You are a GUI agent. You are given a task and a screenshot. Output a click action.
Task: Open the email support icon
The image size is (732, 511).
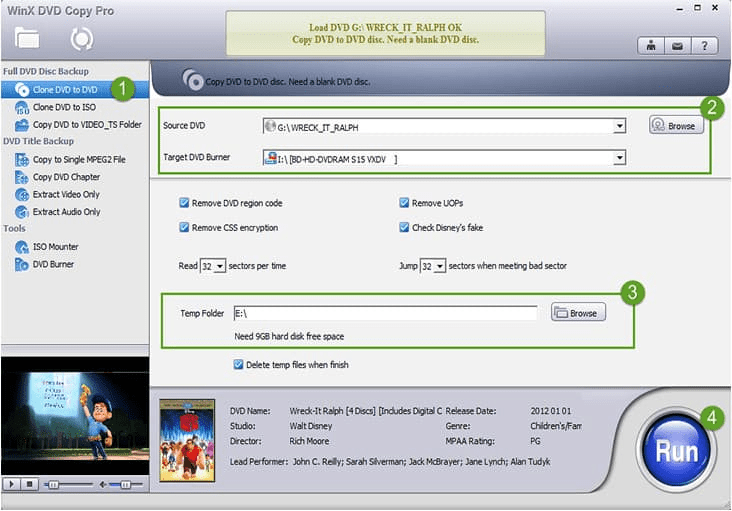click(x=678, y=45)
